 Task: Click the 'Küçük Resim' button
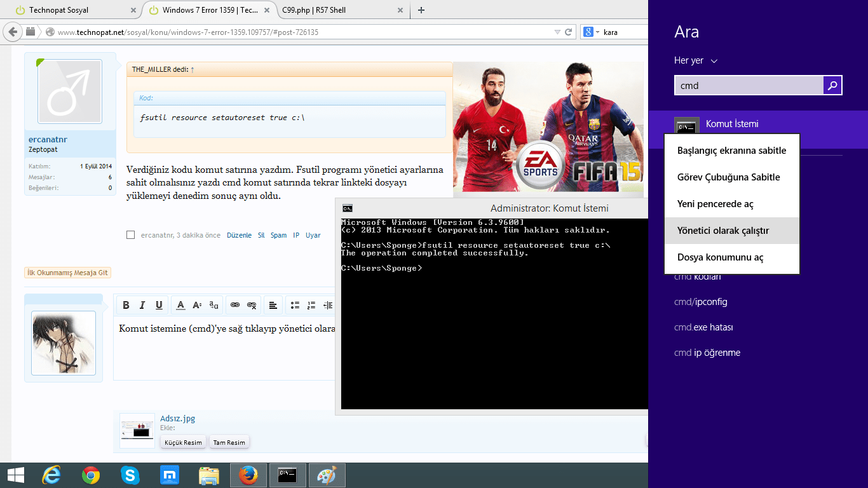(183, 442)
